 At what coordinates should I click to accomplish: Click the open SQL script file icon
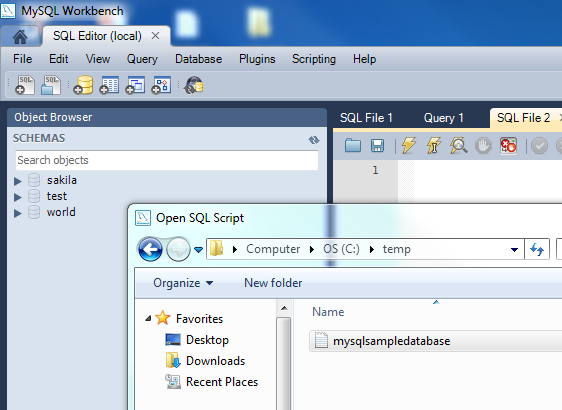pos(51,85)
